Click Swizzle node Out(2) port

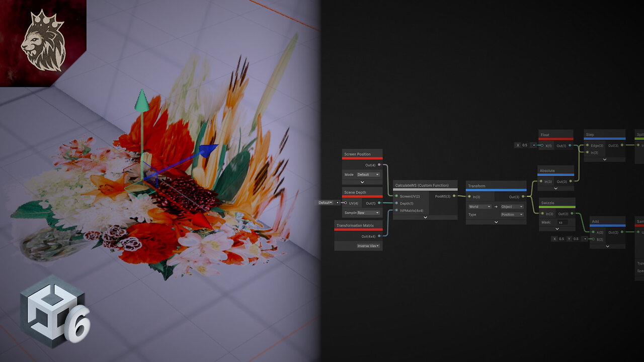[572, 214]
